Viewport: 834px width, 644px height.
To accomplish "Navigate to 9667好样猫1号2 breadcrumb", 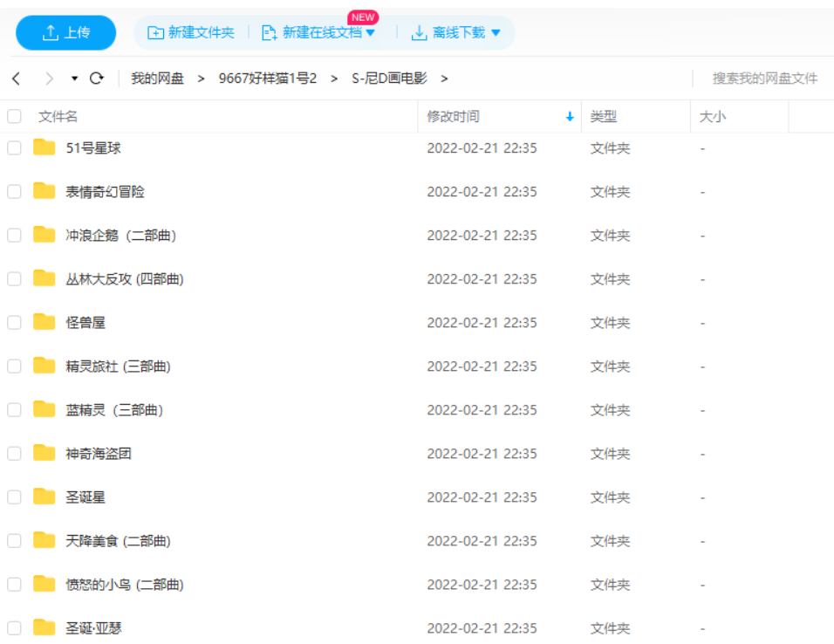I will pyautogui.click(x=267, y=79).
